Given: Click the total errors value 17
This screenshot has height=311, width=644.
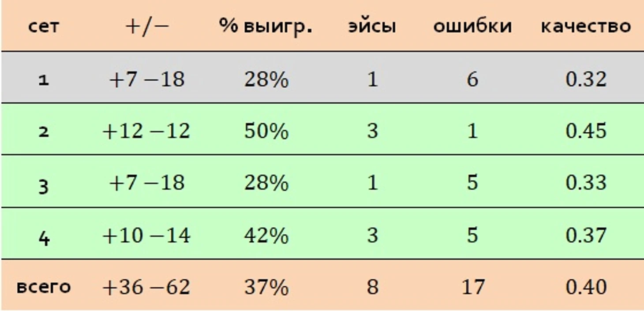Looking at the screenshot, I should 473,288.
